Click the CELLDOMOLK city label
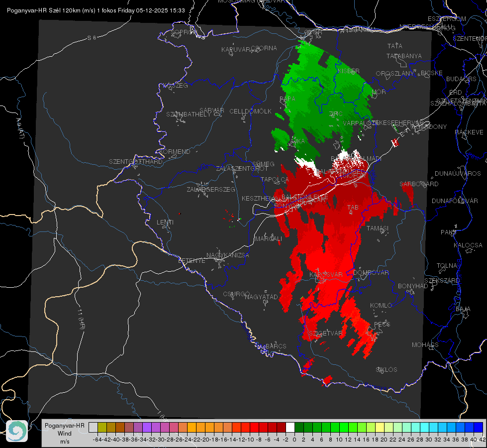This screenshot has height=448, width=487. click(x=251, y=112)
